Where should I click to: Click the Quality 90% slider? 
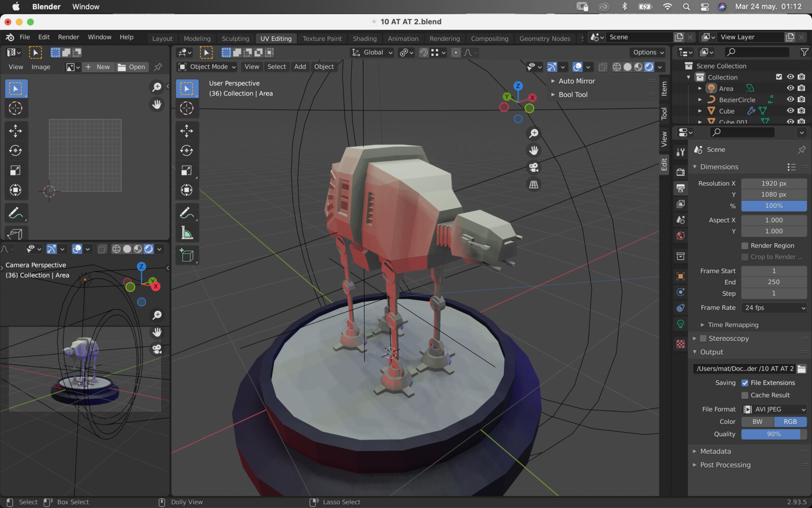[x=774, y=434]
